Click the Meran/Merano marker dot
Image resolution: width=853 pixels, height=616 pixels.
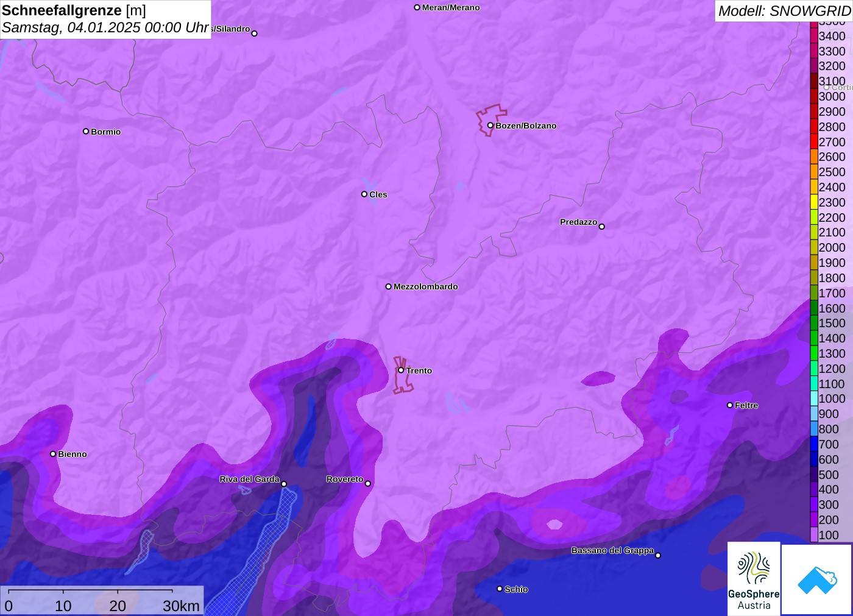pyautogui.click(x=417, y=7)
